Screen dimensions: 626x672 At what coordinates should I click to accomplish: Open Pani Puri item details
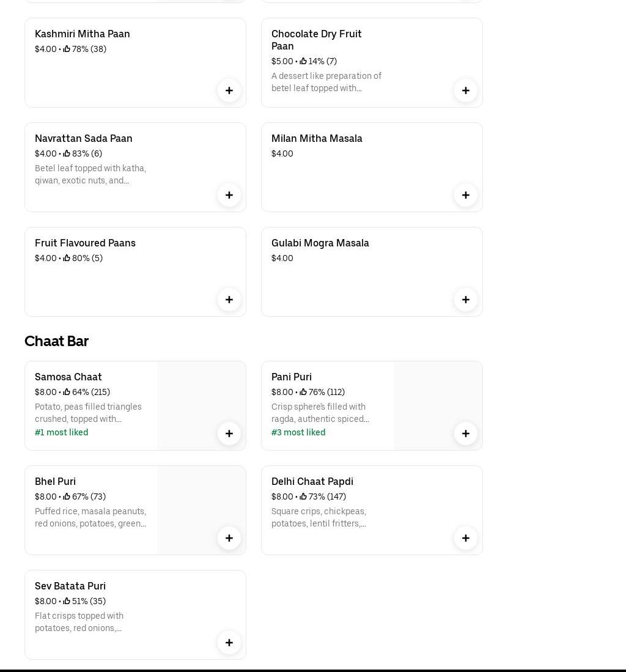[292, 377]
